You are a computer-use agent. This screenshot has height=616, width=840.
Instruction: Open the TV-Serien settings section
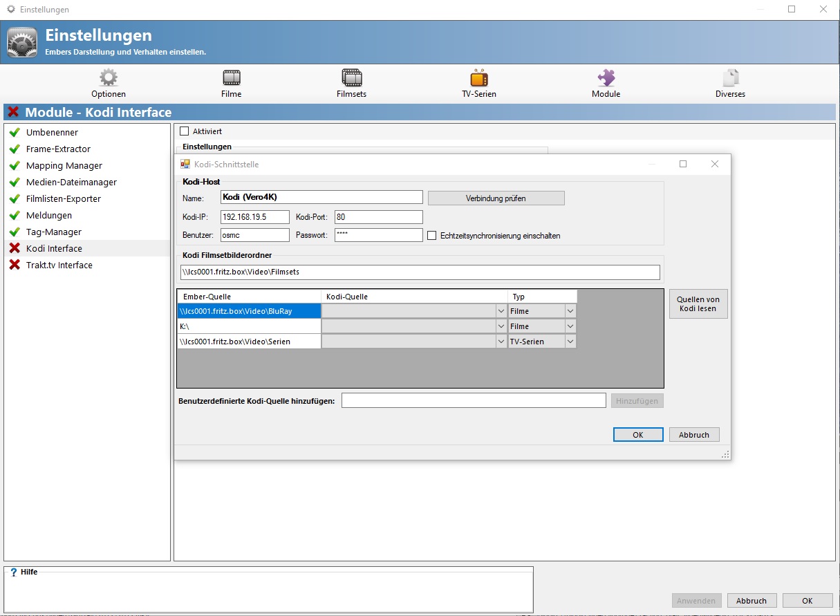[x=479, y=84]
